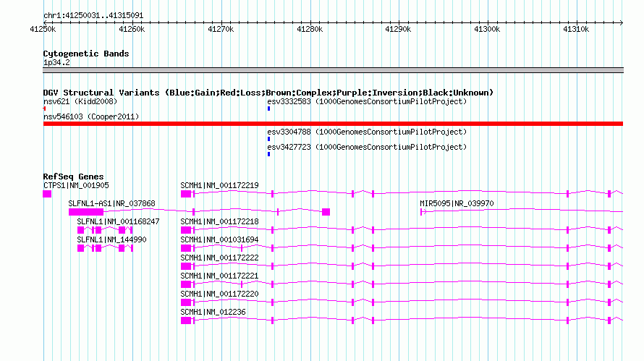Open the nsv621 (Kidd2008) variant label
The image size is (644, 361).
[80, 101]
